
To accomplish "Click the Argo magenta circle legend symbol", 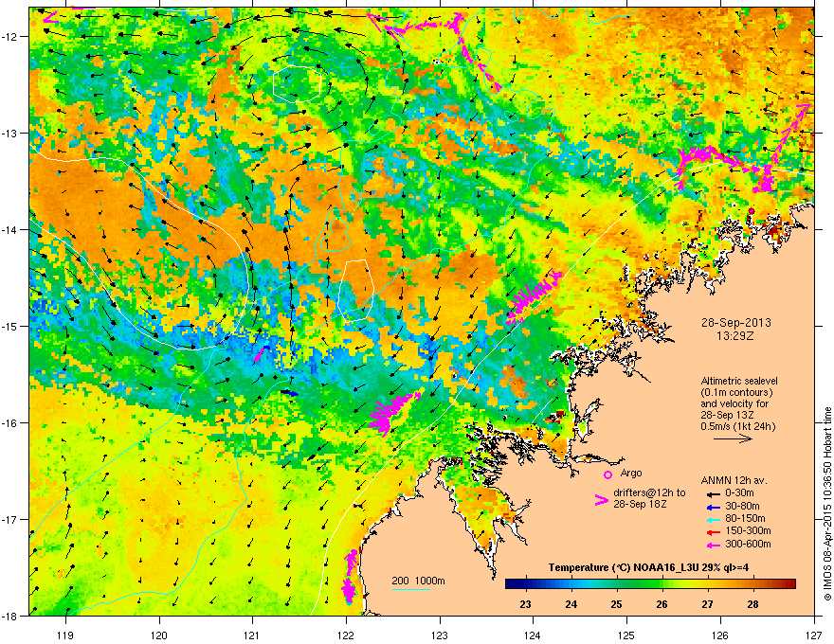I will pyautogui.click(x=607, y=474).
